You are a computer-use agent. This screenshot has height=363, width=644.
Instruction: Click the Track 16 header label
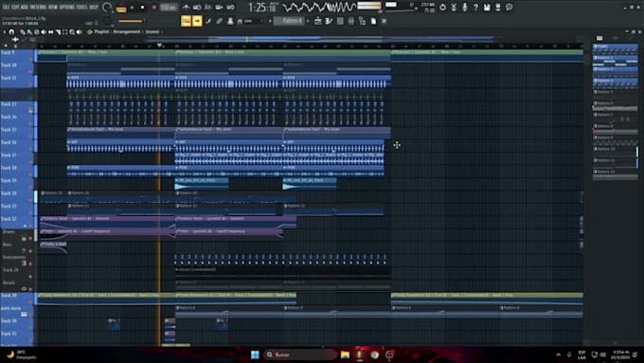coord(9,142)
